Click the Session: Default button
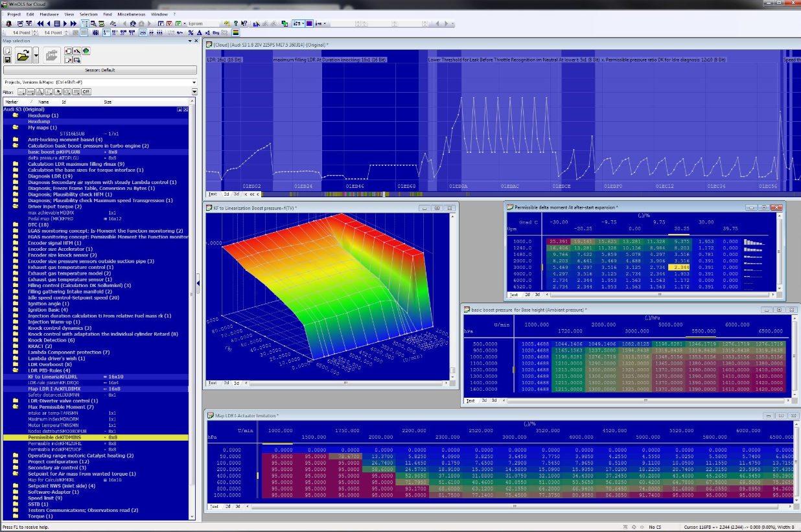 [100, 70]
